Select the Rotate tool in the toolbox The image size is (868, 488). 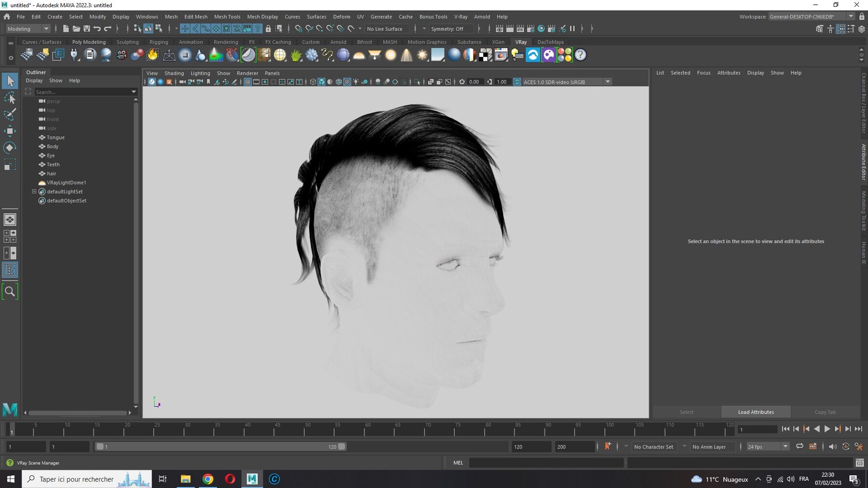(10, 147)
